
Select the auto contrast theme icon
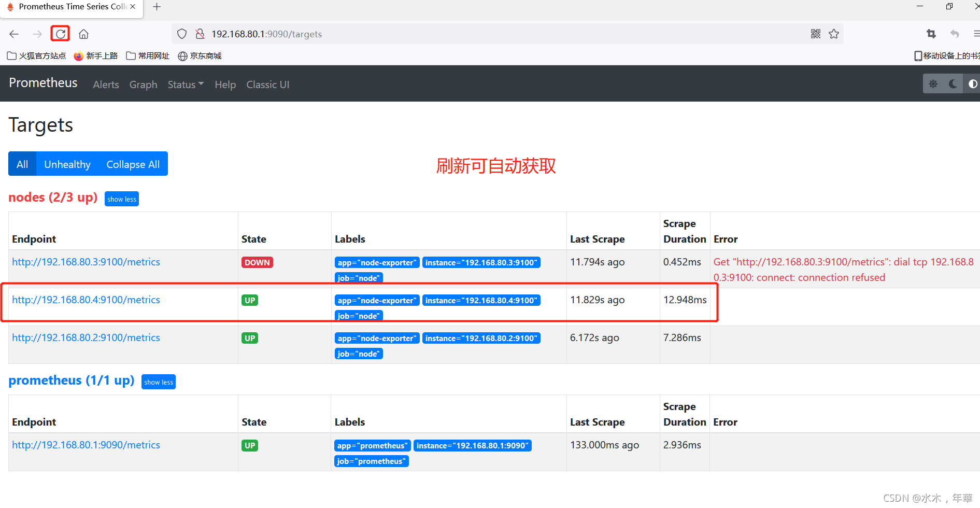coord(972,84)
